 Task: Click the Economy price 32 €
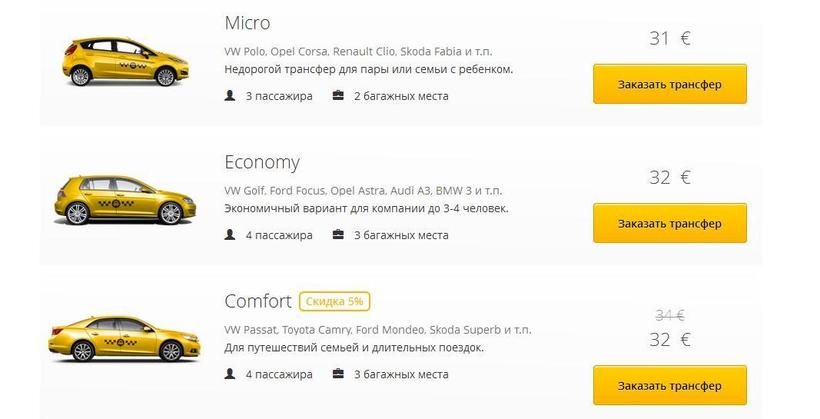click(x=669, y=178)
